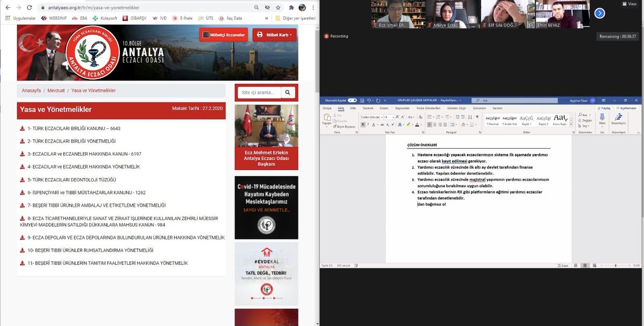Switch to the Tasarım ribbon tab

[368, 108]
